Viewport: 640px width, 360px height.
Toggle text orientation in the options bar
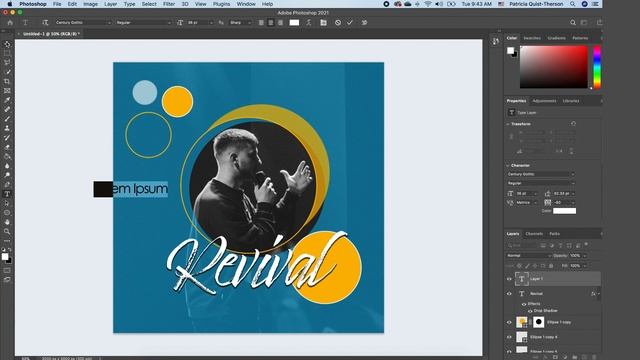[45, 22]
